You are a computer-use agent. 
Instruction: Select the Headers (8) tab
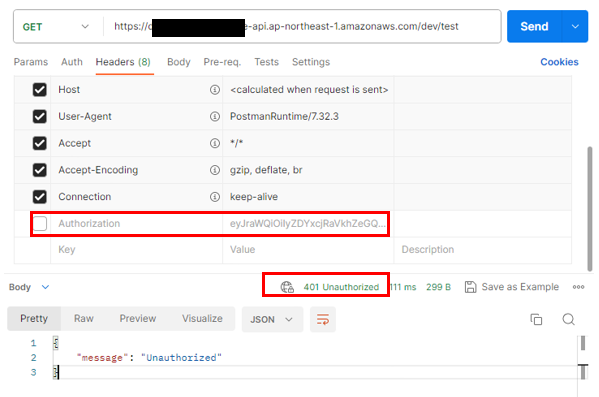(123, 62)
